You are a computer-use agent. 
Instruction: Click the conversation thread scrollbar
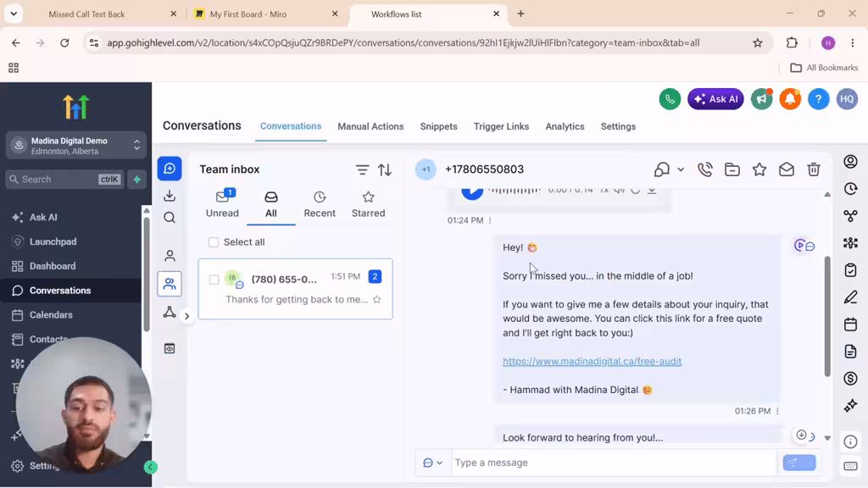pyautogui.click(x=827, y=317)
